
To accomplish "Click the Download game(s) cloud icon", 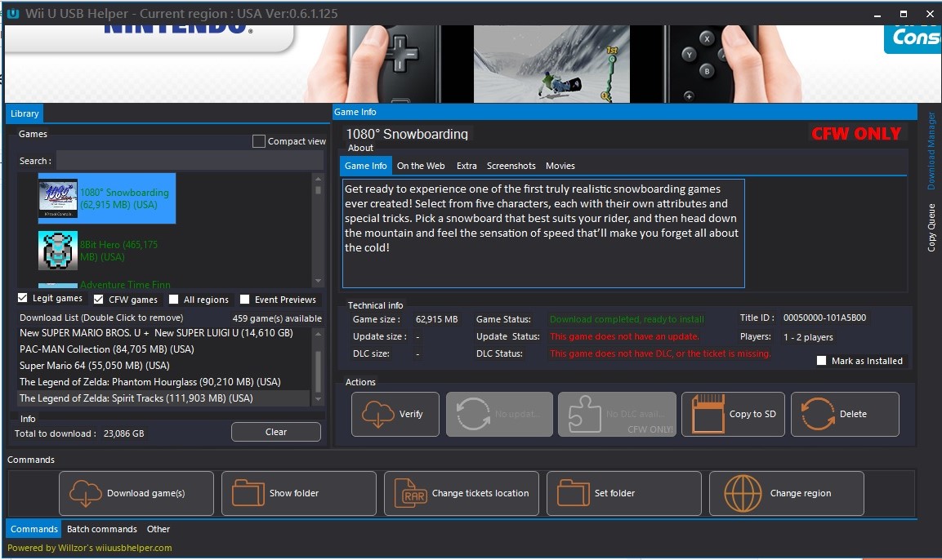I will [86, 493].
